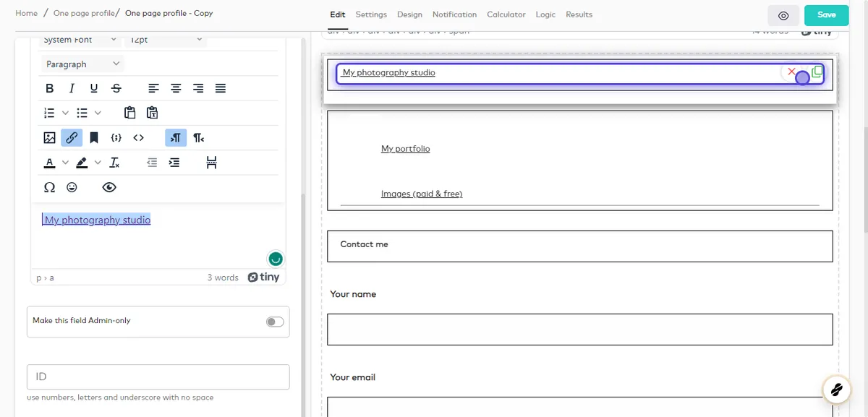Click the p › a element path
The height and width of the screenshot is (417, 868).
[x=46, y=278]
